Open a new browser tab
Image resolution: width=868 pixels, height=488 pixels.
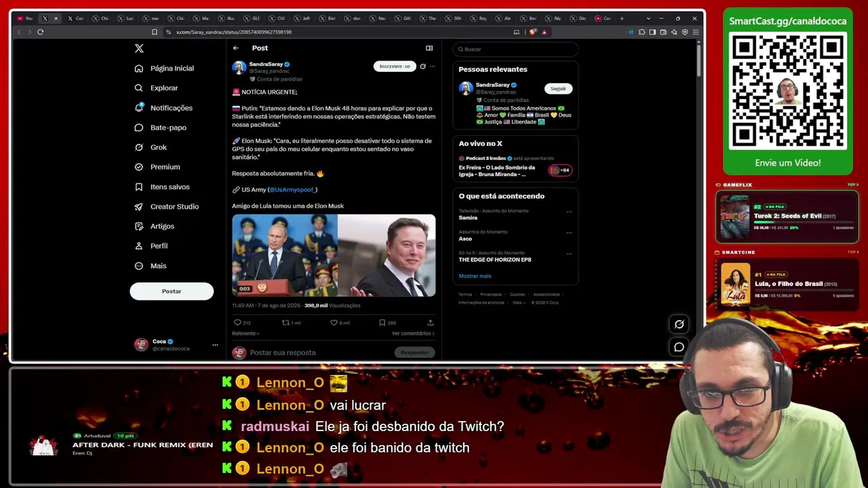[622, 18]
